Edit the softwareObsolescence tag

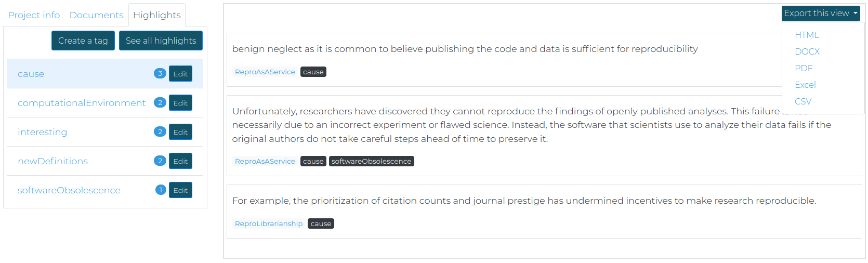(x=180, y=190)
